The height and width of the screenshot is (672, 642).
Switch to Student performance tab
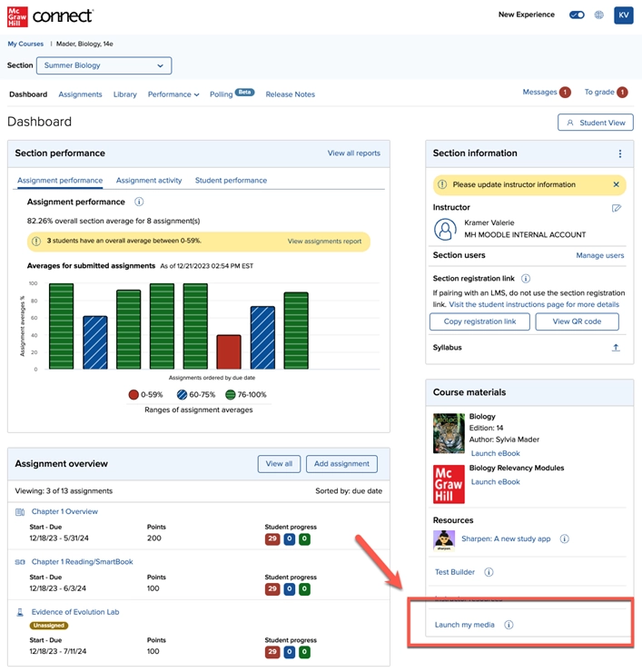point(231,181)
